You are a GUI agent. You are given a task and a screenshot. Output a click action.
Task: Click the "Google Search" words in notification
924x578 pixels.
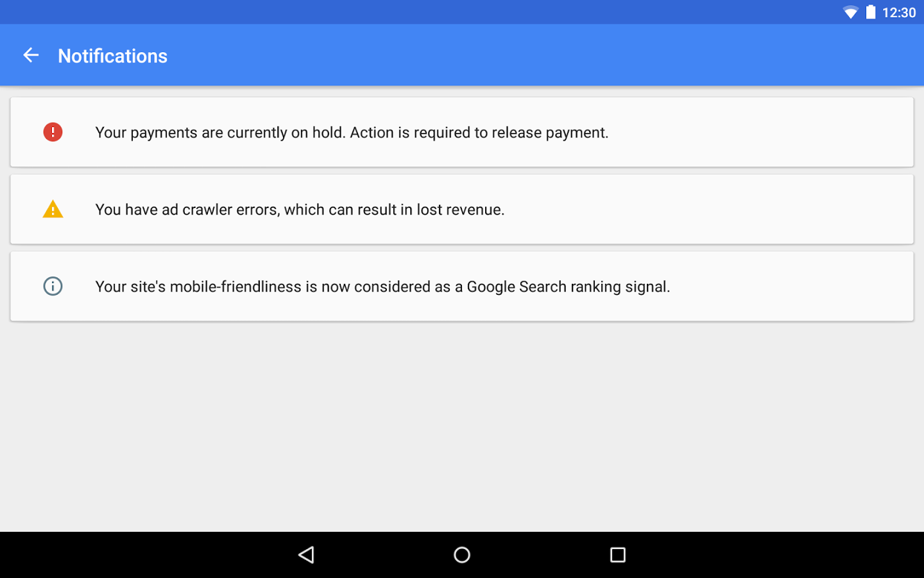pyautogui.click(x=517, y=287)
